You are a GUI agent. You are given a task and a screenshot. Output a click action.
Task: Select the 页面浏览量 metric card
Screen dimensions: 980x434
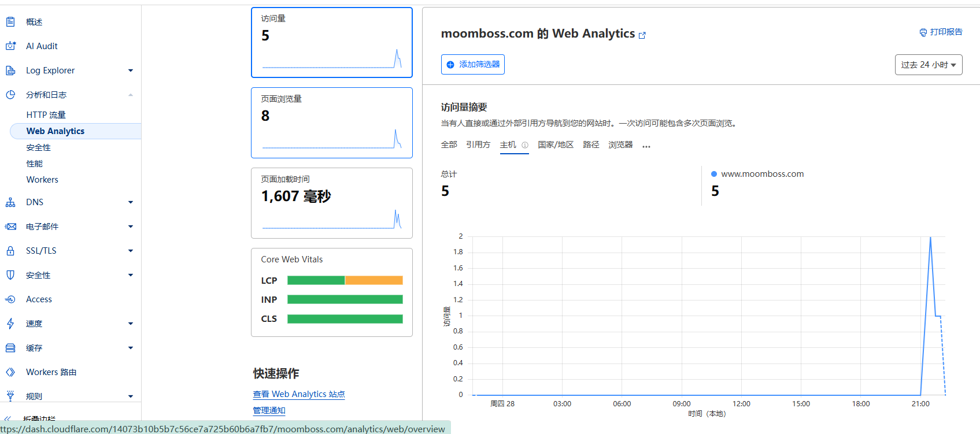(332, 123)
